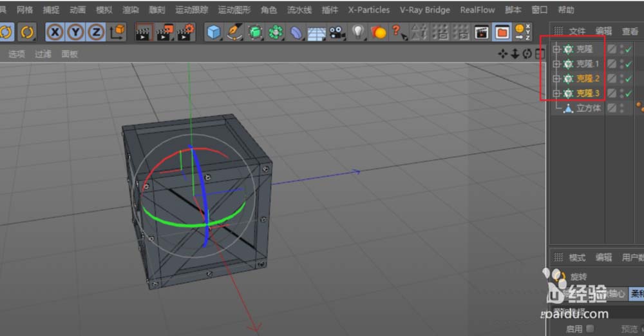The height and width of the screenshot is (336, 644).
Task: Select the 立方体 object in tree
Action: coord(588,108)
